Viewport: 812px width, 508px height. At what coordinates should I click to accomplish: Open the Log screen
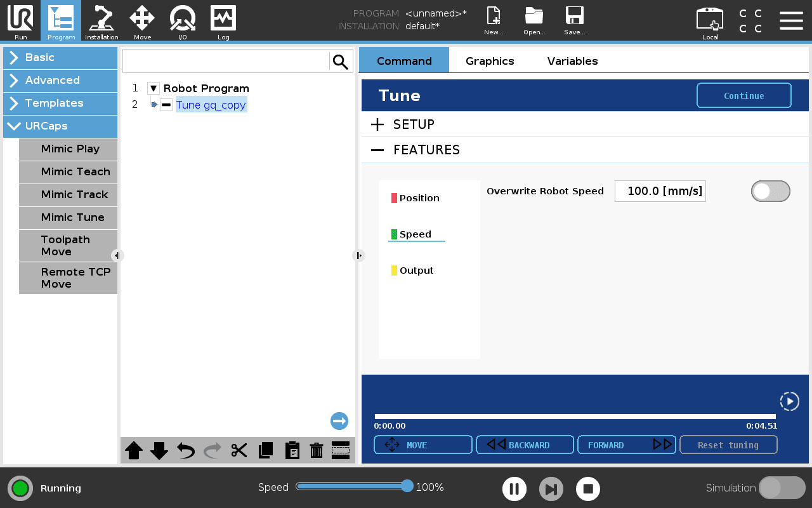tap(223, 22)
